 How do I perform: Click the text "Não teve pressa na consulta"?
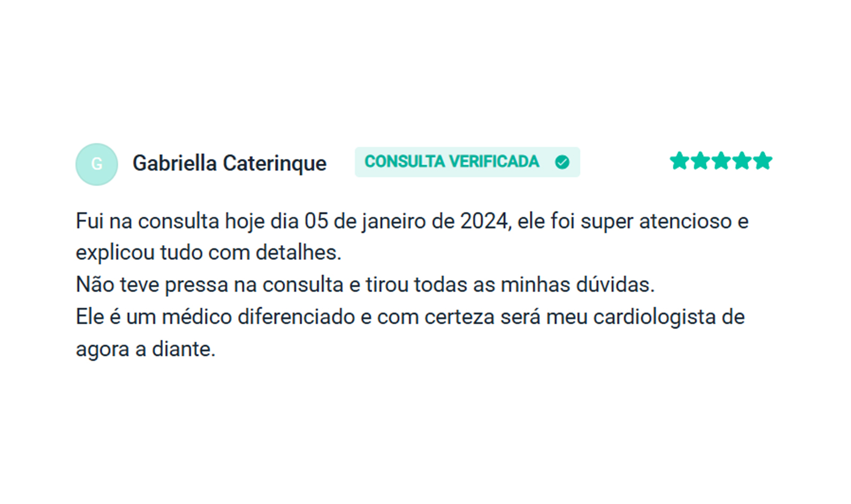pos(209,285)
